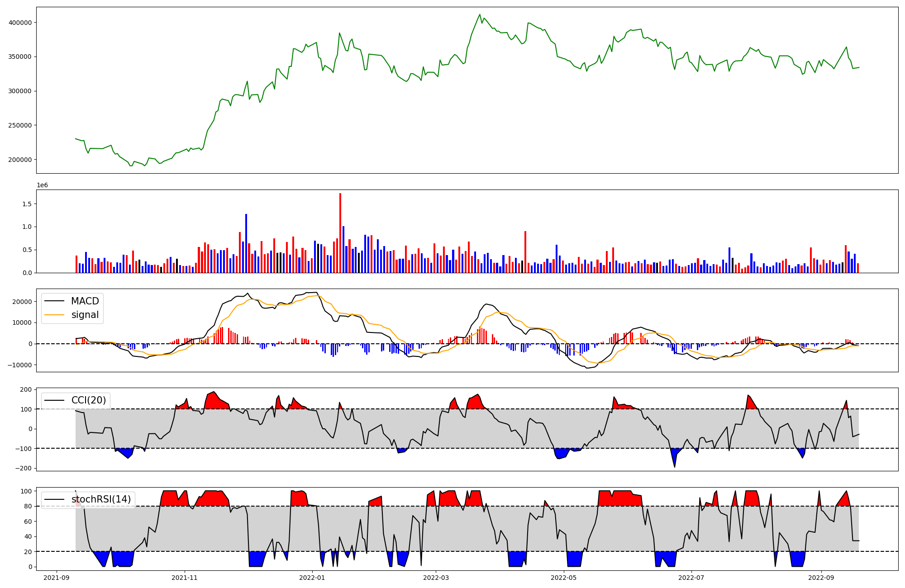Image resolution: width=905 pixels, height=588 pixels.
Task: Click the -200 label on the CCI axis
Action: [x=23, y=468]
